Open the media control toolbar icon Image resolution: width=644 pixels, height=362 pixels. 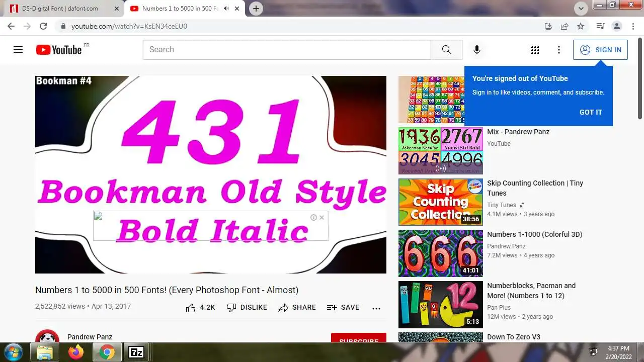600,26
